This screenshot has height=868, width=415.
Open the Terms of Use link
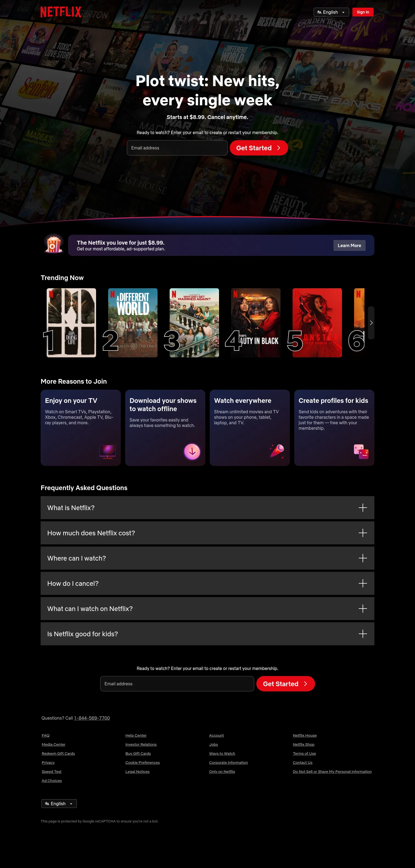[304, 753]
